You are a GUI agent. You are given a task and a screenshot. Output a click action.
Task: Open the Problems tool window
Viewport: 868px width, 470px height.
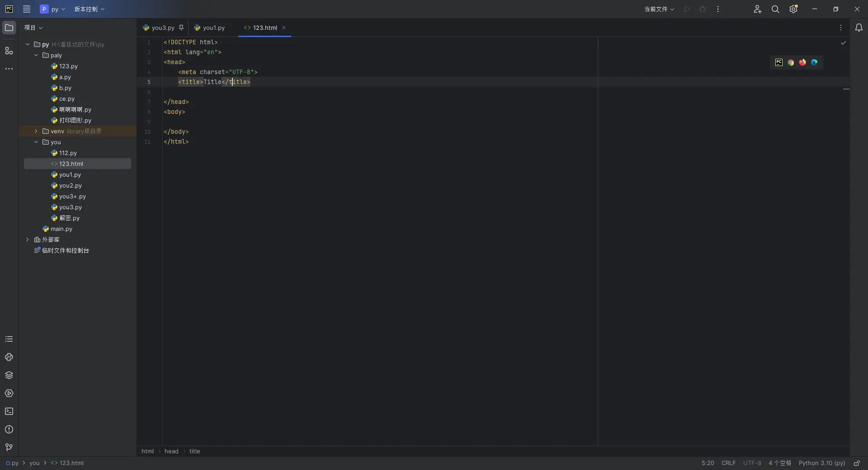tap(9, 429)
